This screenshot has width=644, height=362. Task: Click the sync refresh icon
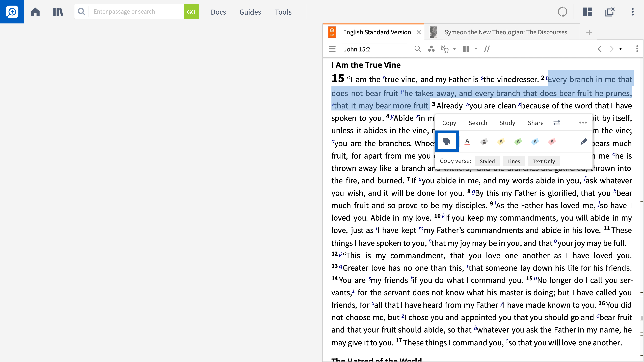[x=562, y=12]
